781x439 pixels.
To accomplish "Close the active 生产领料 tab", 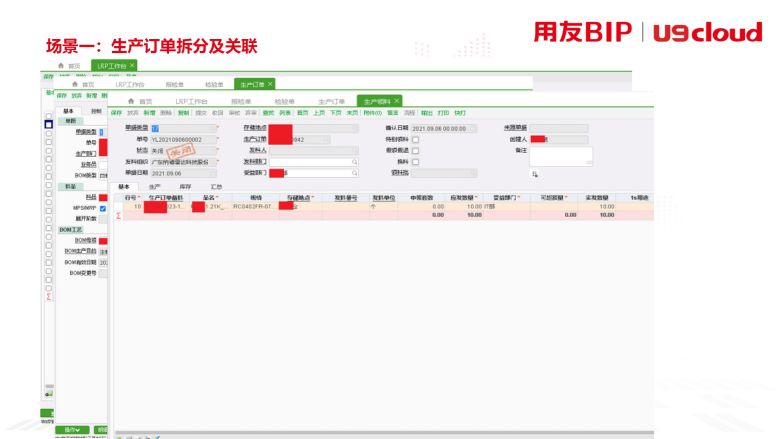I will tap(396, 101).
